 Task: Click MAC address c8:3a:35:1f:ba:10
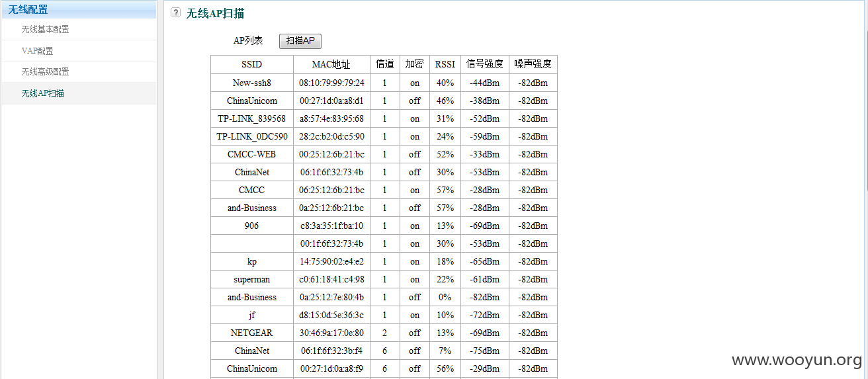click(x=331, y=226)
